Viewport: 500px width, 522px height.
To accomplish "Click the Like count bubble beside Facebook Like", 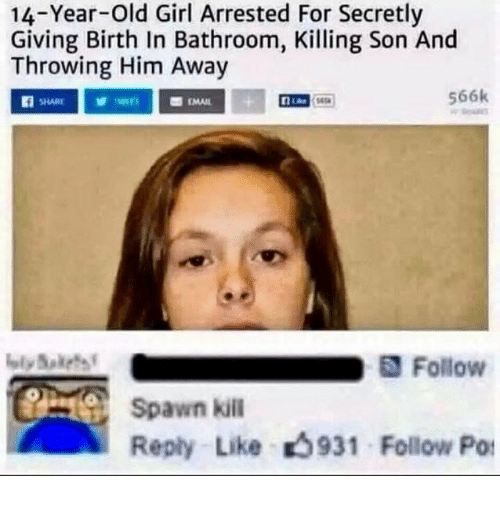I will point(323,101).
